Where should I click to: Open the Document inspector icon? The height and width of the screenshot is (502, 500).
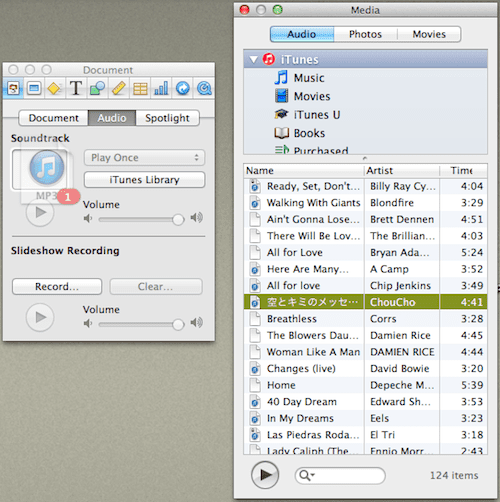click(x=13, y=88)
